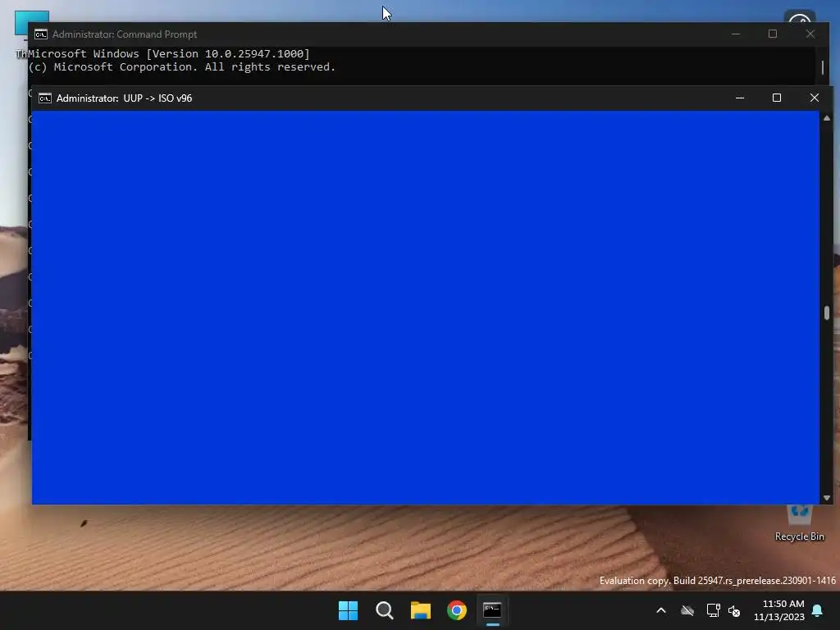
Task: Click the UUP window vertical scrollbar thumb
Action: tap(827, 313)
